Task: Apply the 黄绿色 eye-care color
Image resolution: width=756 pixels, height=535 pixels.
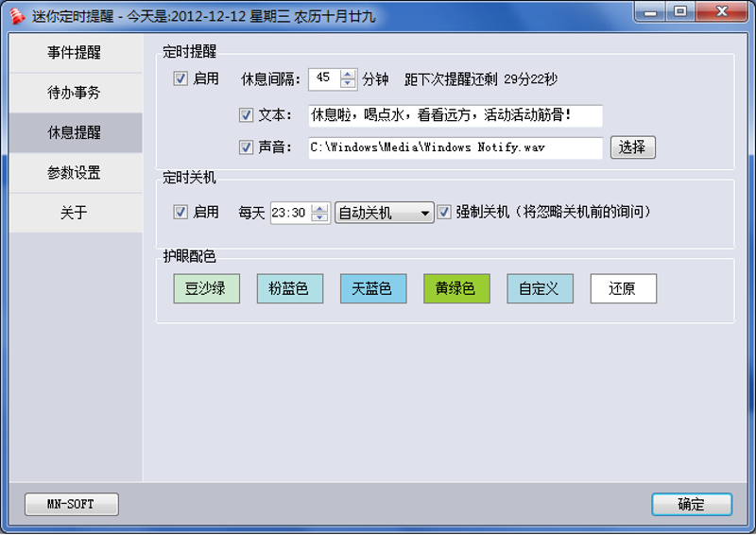Action: coord(456,288)
